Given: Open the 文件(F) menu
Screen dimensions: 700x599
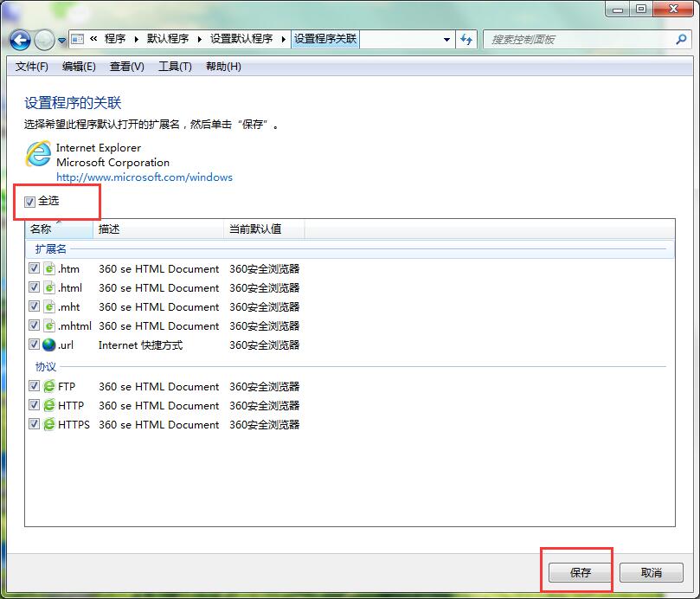Looking at the screenshot, I should coord(32,67).
